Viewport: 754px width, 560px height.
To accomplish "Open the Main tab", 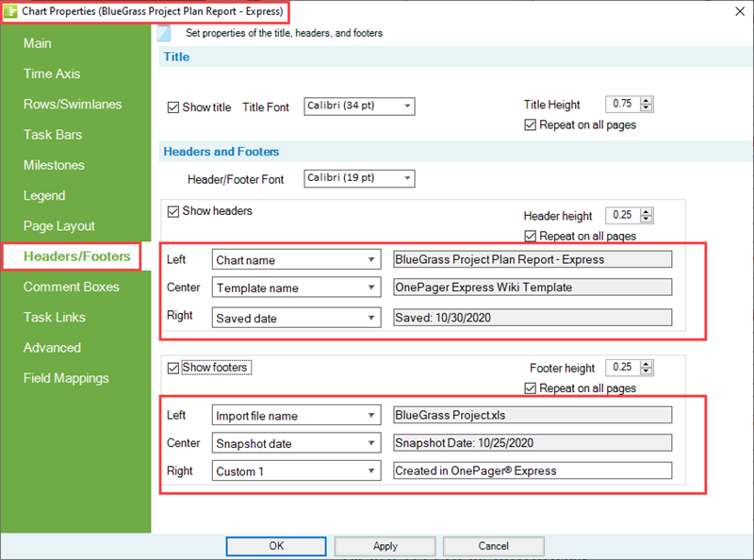I will click(x=38, y=43).
